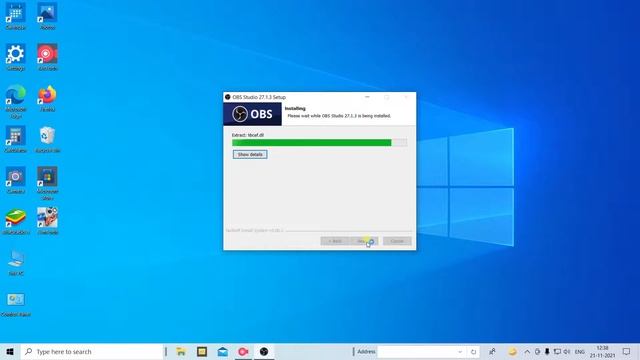Open the People icon on taskbar
This screenshot has width=640, height=360.
coord(492,351)
